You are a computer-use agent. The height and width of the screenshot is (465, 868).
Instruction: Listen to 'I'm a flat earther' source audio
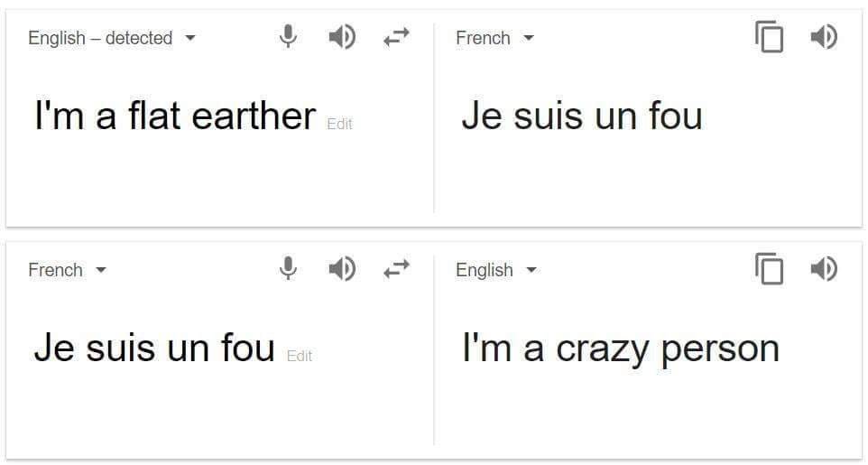tap(342, 37)
